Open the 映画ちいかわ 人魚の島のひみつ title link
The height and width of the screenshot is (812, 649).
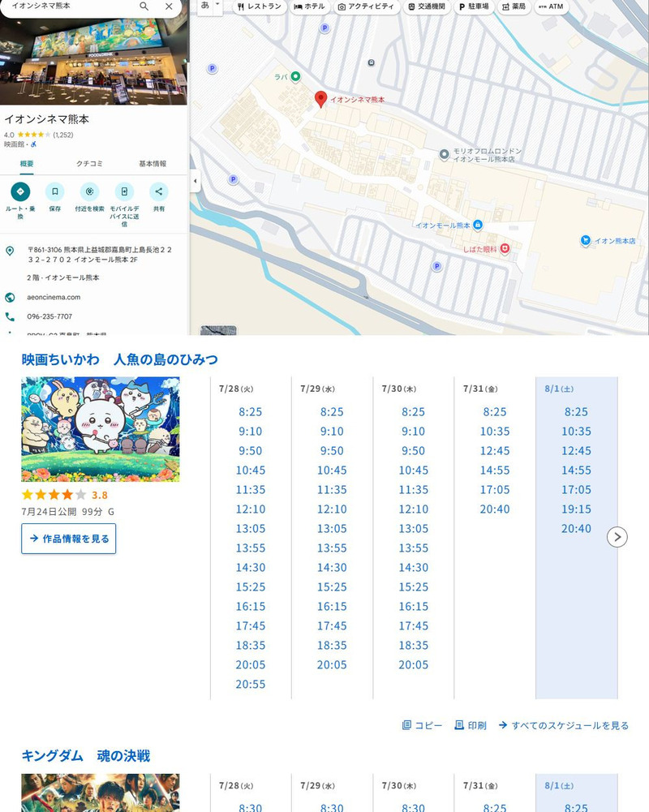pyautogui.click(x=119, y=359)
